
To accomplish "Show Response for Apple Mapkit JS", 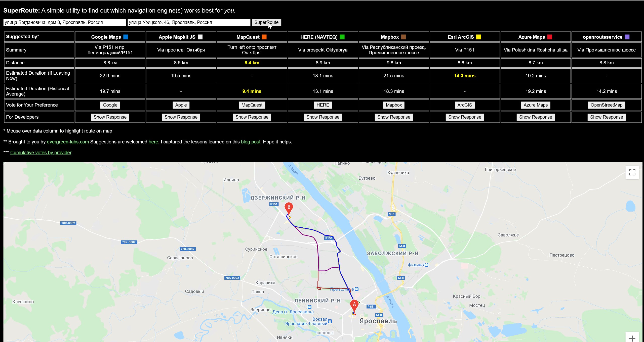I will click(x=181, y=117).
